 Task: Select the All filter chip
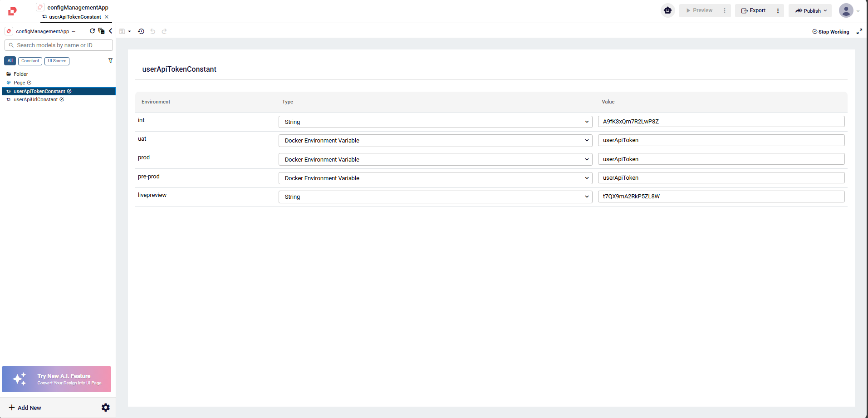(10, 61)
